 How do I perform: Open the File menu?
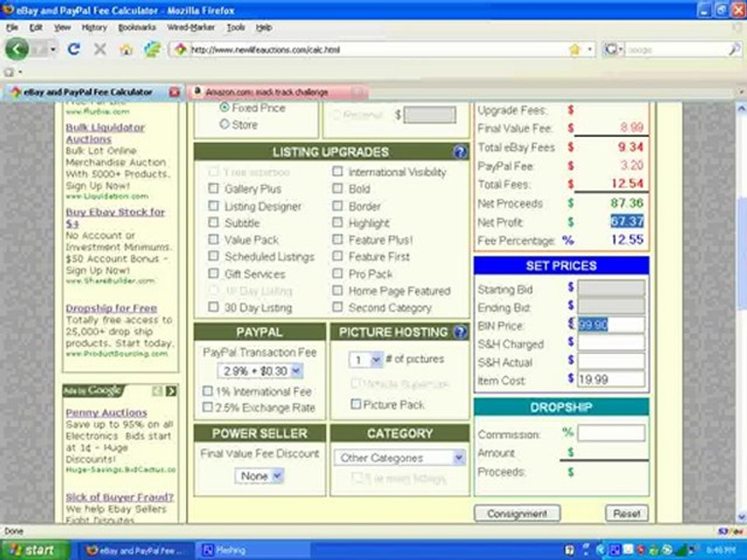(12, 28)
